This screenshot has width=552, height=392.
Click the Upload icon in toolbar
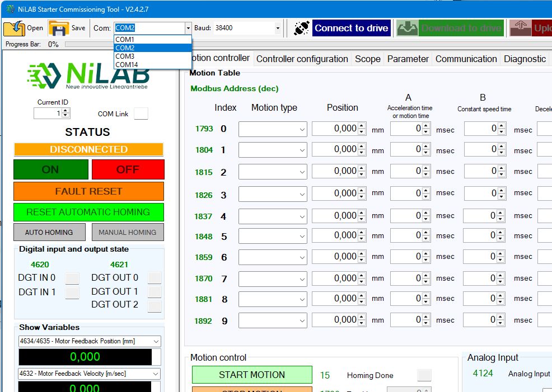click(x=520, y=28)
